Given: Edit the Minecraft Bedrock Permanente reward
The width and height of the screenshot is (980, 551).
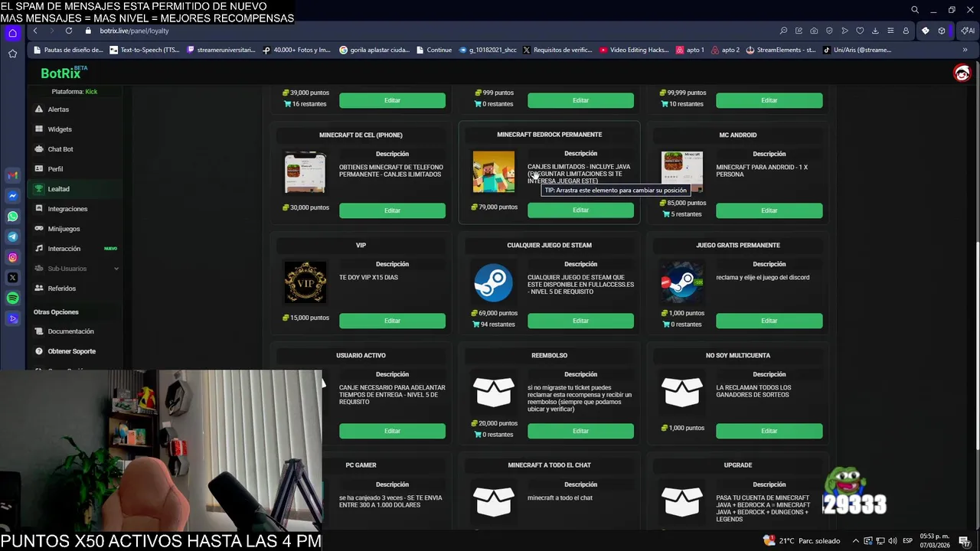Looking at the screenshot, I should [580, 210].
